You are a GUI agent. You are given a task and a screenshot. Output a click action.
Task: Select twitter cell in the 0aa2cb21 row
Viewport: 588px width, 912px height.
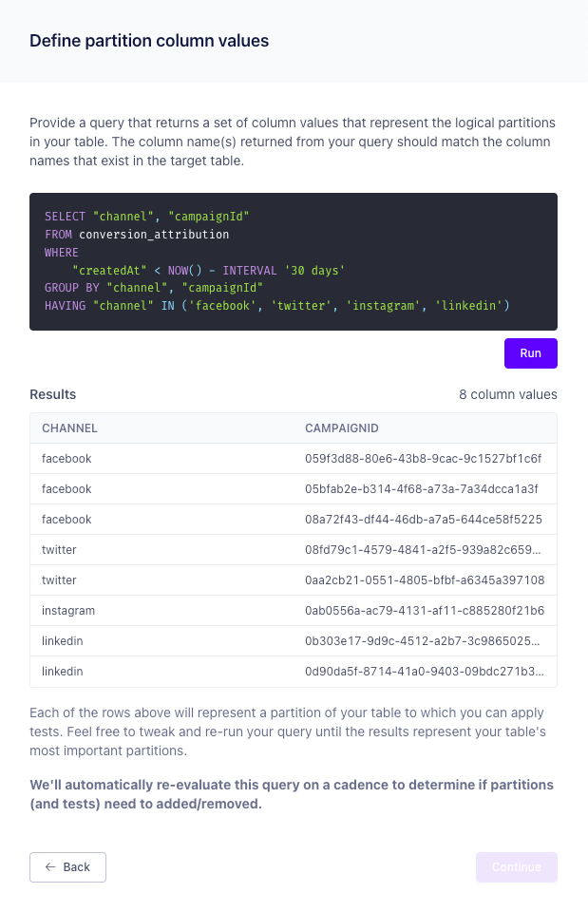[x=59, y=580]
